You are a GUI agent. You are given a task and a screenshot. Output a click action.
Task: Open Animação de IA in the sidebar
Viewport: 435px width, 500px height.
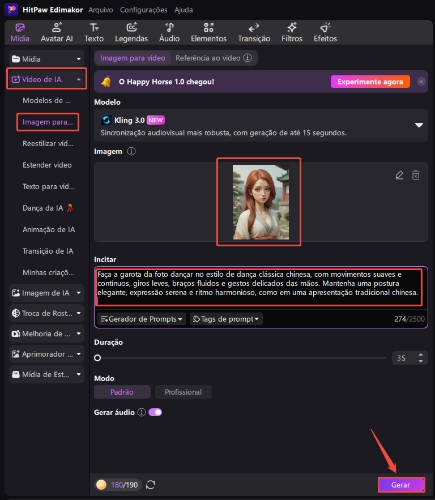click(49, 229)
